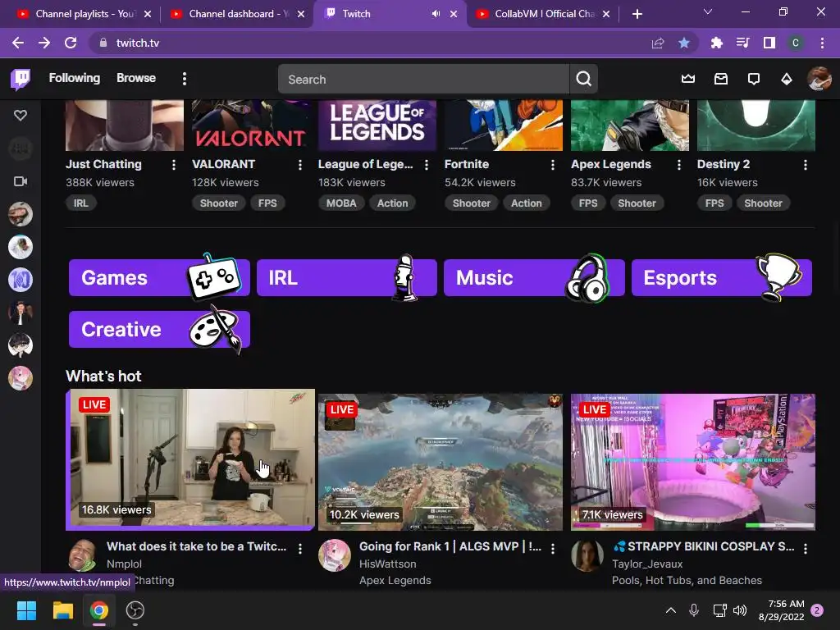Open the VALORANT category cover art
The height and width of the screenshot is (630, 840).
pyautogui.click(x=251, y=126)
